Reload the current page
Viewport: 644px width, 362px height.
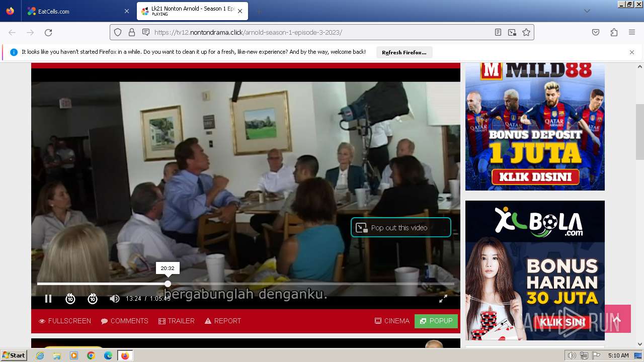(48, 32)
